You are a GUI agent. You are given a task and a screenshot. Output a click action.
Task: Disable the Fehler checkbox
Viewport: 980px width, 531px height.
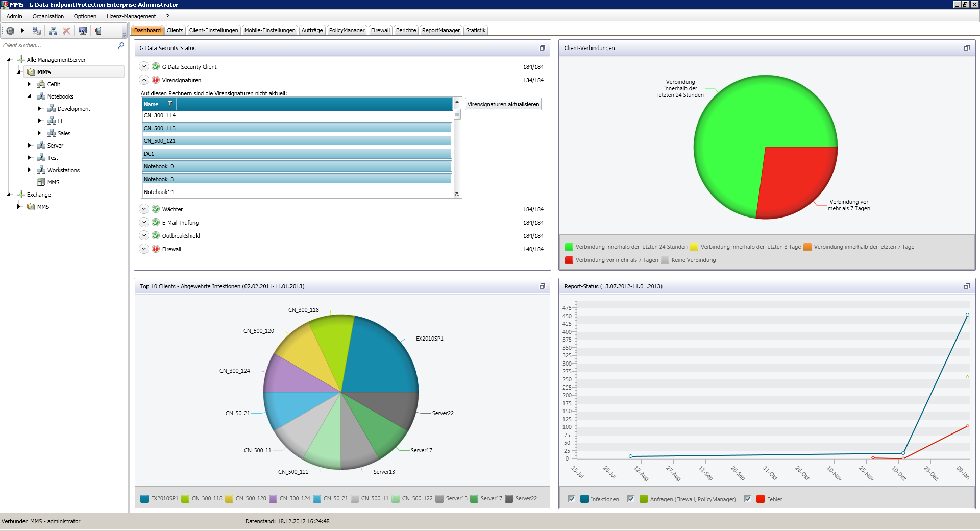748,499
